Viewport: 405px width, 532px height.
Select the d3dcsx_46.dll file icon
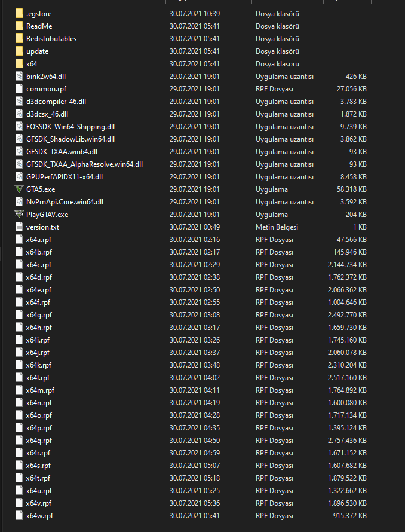click(19, 114)
